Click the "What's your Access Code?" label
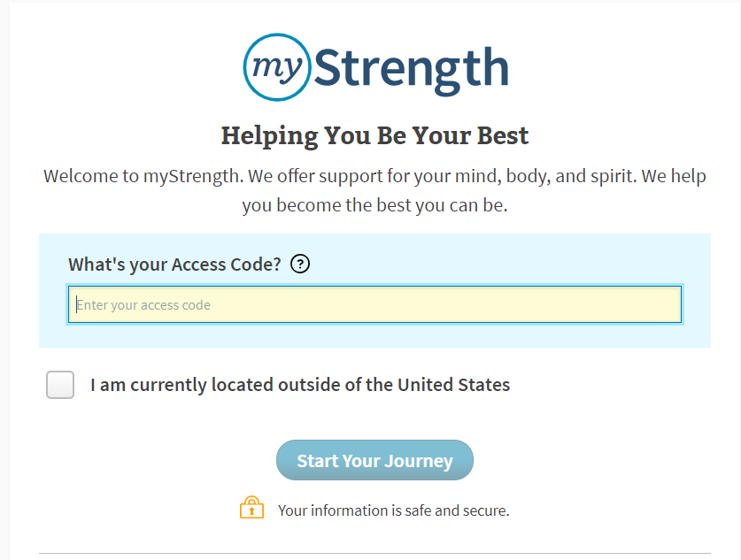Screen dimensions: 741x560 pyautogui.click(x=175, y=265)
